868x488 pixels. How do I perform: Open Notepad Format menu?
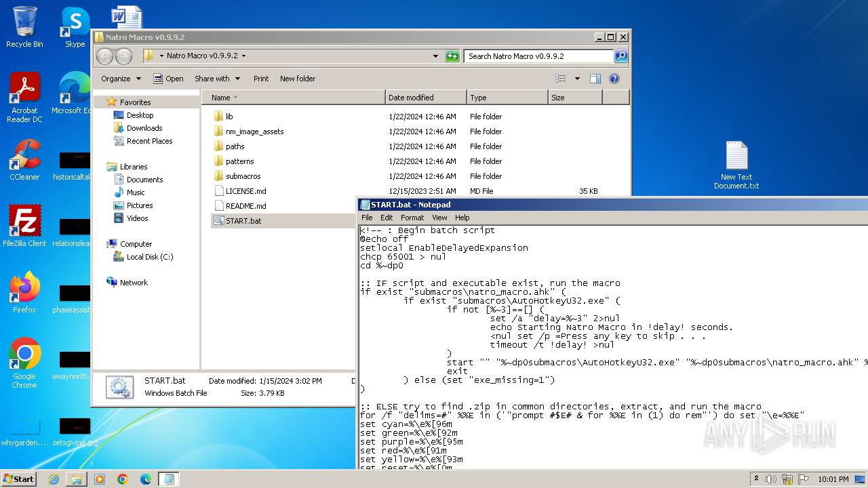click(412, 218)
